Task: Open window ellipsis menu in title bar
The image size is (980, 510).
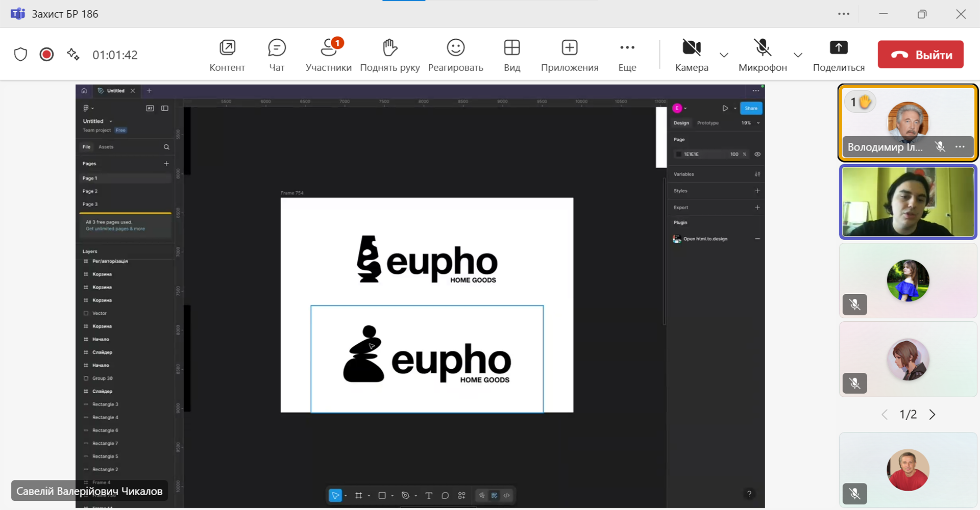Action: tap(844, 14)
